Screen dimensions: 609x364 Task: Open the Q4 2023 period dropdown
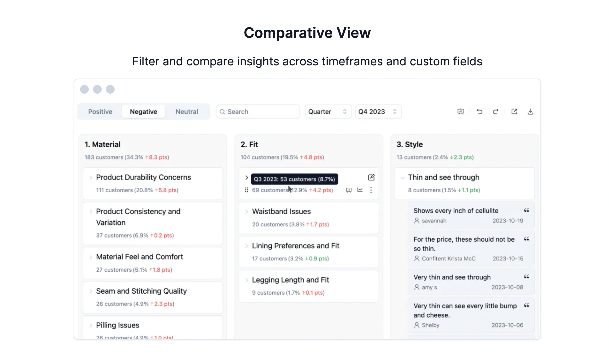(378, 112)
